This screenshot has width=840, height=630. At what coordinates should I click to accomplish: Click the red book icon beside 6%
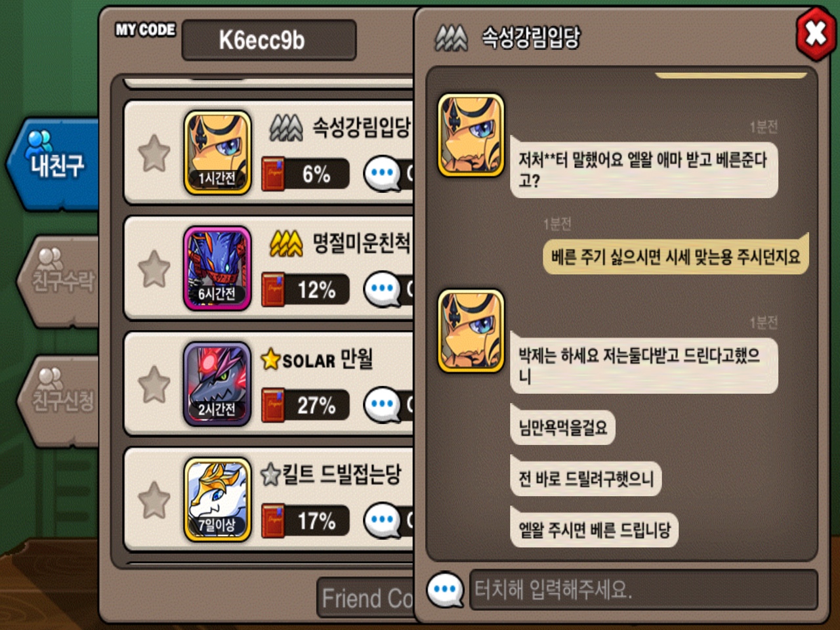click(x=273, y=174)
